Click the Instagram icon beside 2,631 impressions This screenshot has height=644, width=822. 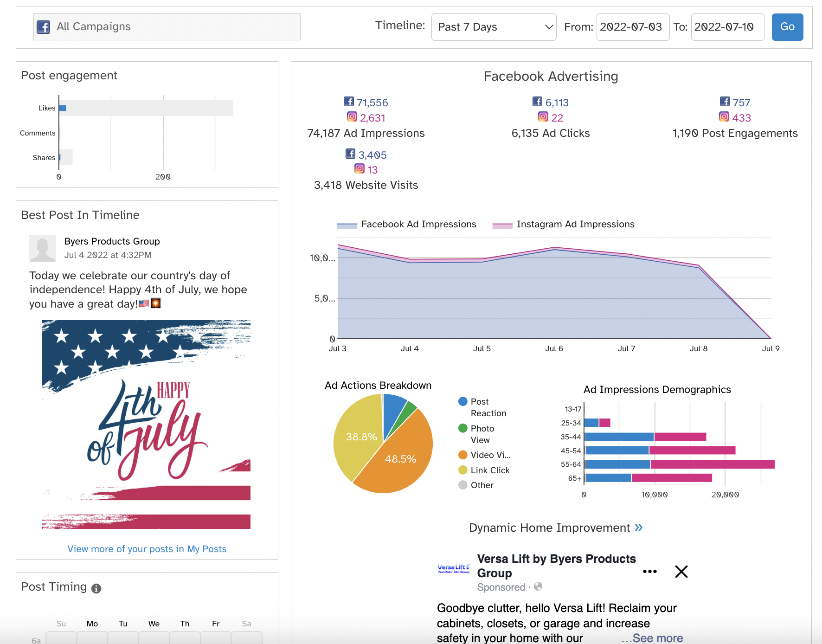tap(352, 117)
